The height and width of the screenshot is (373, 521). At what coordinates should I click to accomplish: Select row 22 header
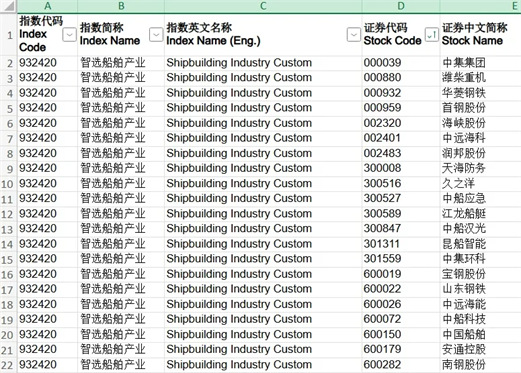[x=9, y=365]
